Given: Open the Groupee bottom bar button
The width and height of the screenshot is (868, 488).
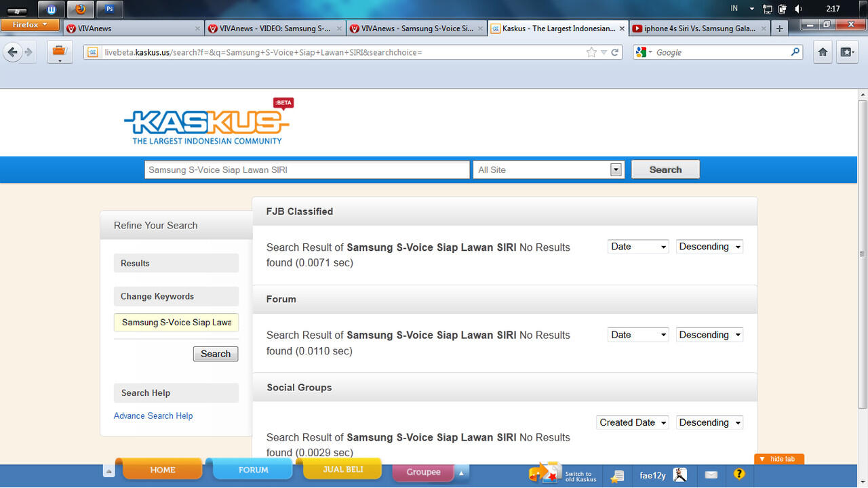Looking at the screenshot, I should pyautogui.click(x=423, y=472).
